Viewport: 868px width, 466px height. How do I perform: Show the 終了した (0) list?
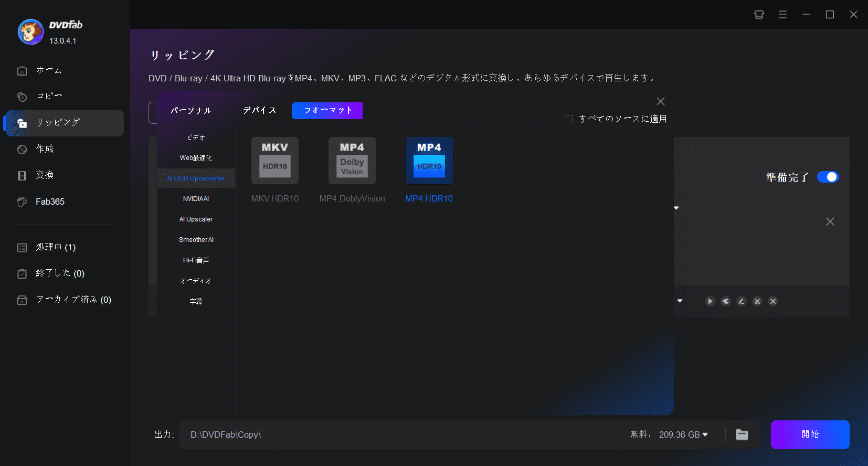point(60,273)
